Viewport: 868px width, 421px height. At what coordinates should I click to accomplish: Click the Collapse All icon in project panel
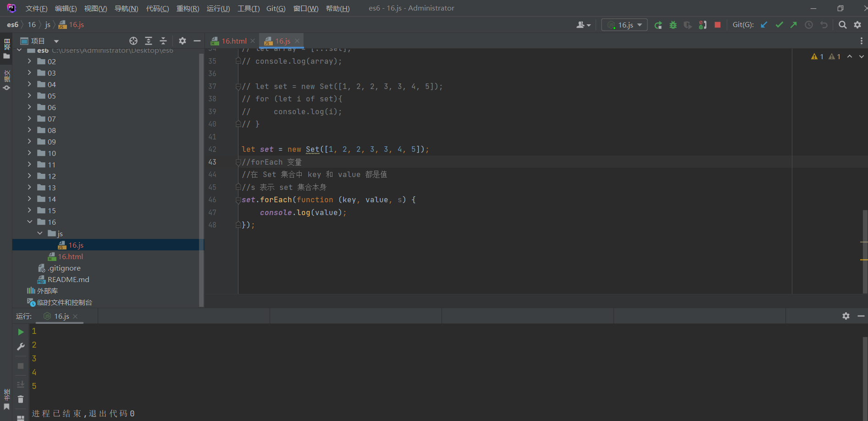(163, 41)
